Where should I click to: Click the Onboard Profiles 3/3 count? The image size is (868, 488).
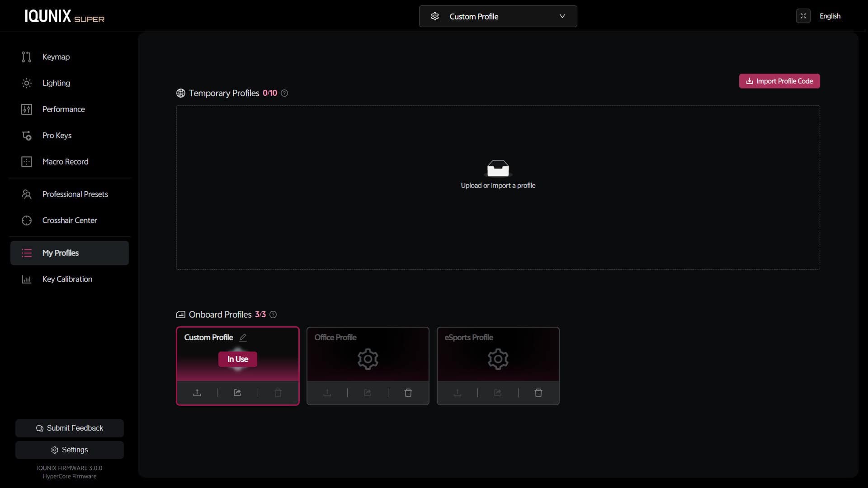(x=260, y=314)
